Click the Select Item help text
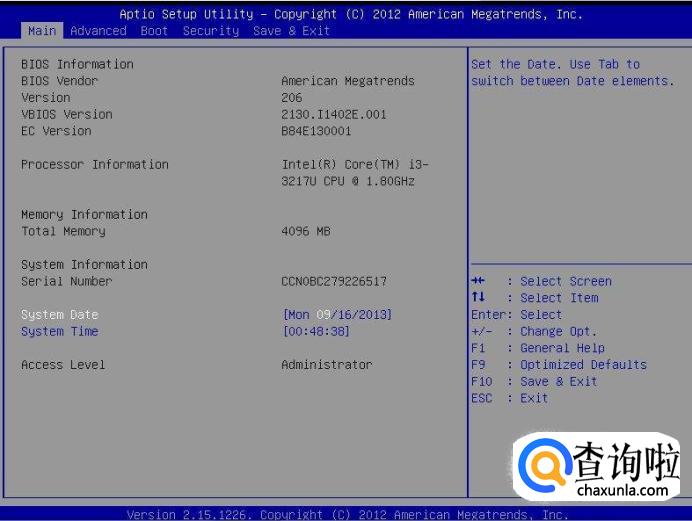692x521 pixels. (559, 298)
